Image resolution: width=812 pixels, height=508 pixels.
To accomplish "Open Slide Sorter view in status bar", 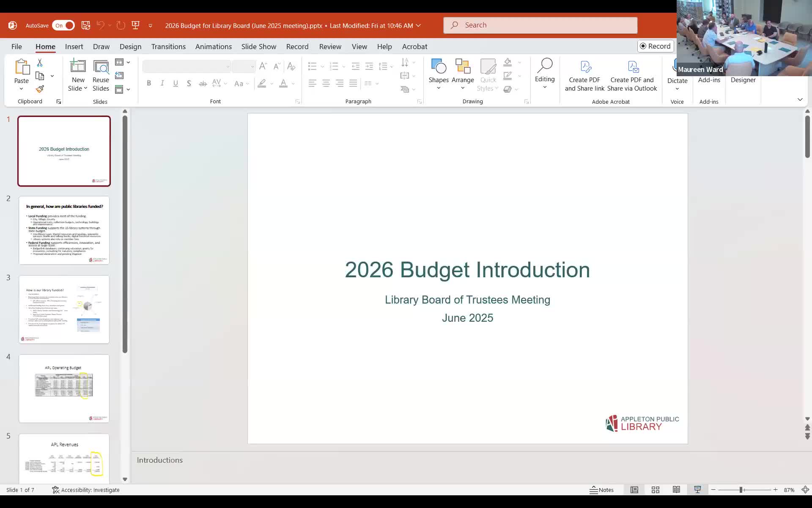I will (656, 490).
